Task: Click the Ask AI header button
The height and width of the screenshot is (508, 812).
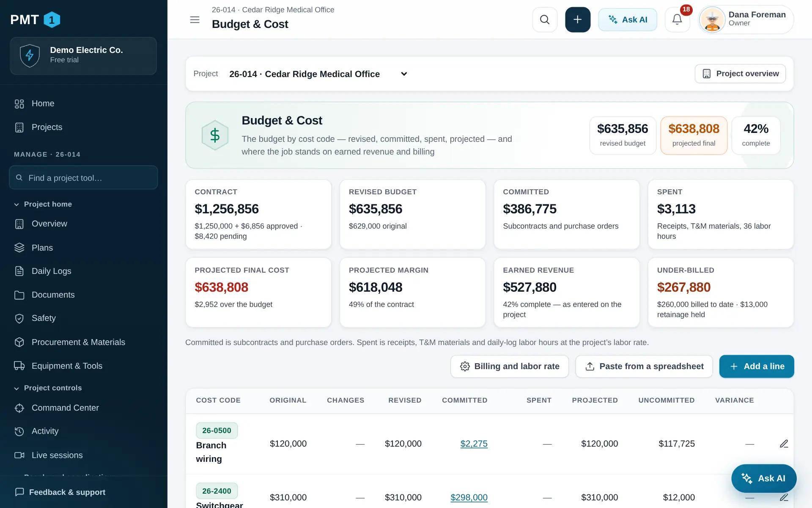Action: click(628, 19)
